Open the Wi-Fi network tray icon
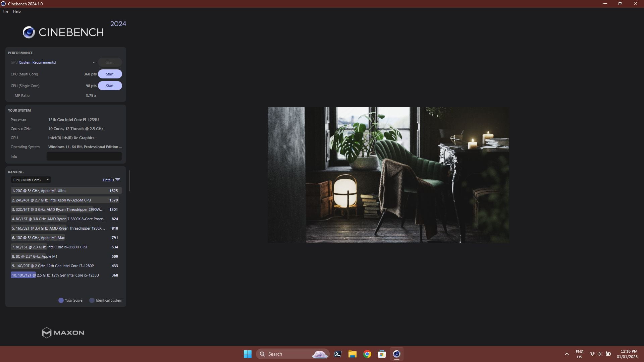644x362 pixels. (592, 354)
